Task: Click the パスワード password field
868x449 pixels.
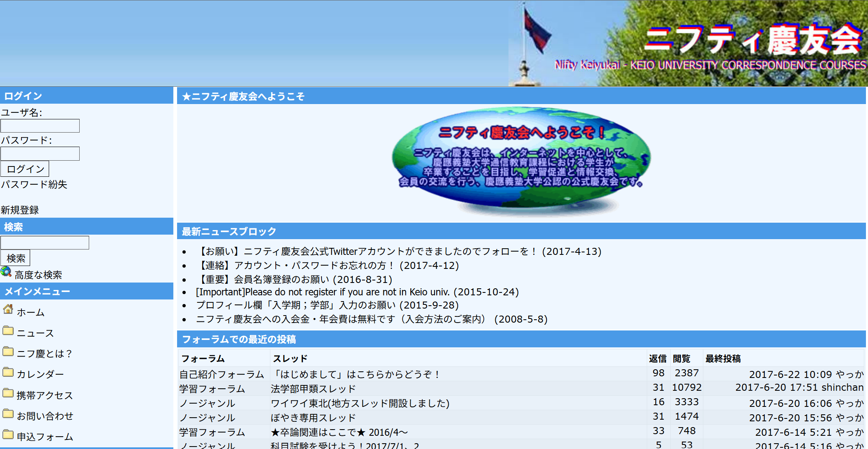Action: 40,153
